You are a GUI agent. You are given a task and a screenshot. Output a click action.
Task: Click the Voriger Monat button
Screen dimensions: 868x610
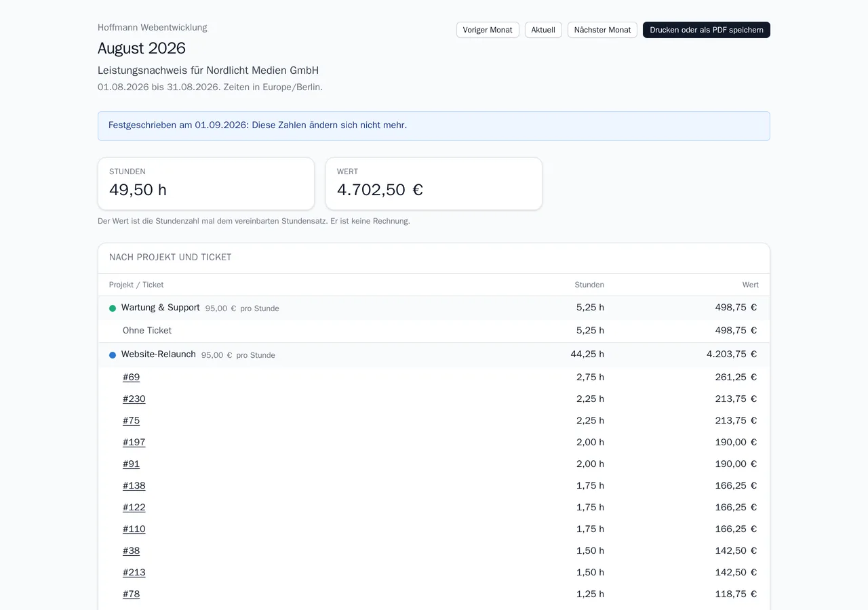click(x=488, y=30)
